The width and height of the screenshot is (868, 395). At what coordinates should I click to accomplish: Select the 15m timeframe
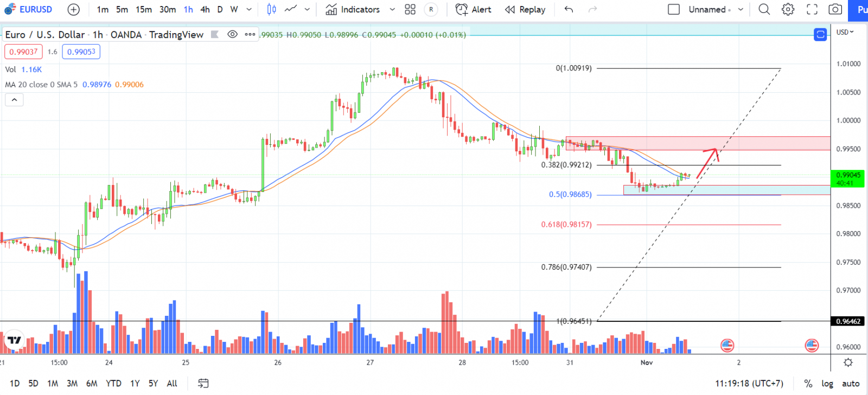click(144, 9)
